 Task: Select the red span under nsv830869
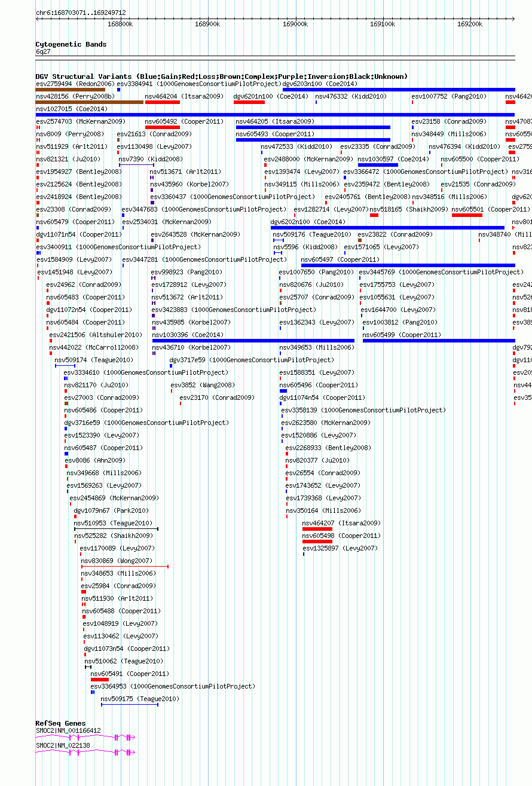[x=125, y=567]
